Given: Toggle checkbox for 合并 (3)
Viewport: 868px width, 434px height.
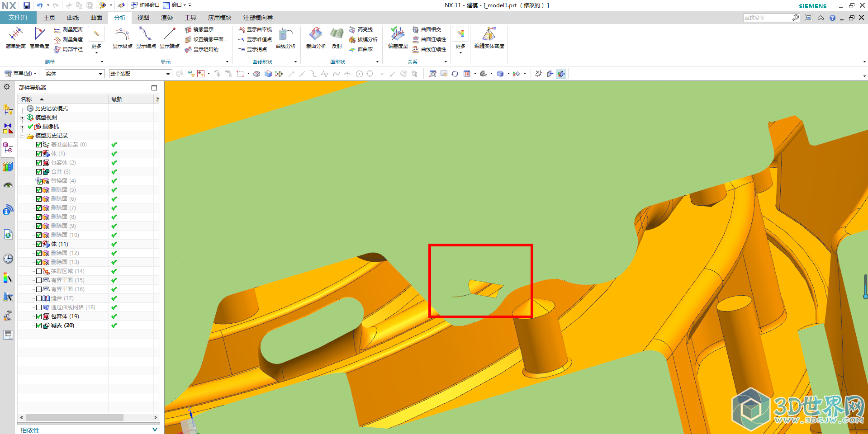Looking at the screenshot, I should [x=39, y=172].
